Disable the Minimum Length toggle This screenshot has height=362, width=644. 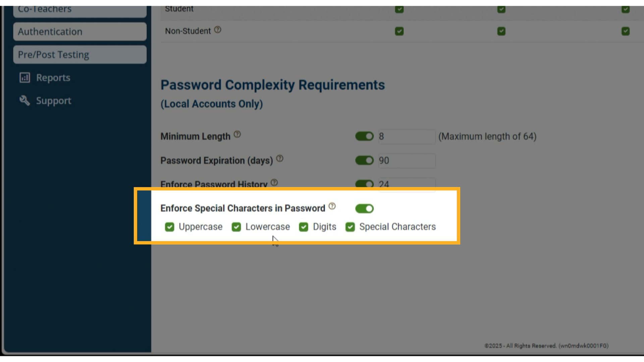pyautogui.click(x=364, y=136)
